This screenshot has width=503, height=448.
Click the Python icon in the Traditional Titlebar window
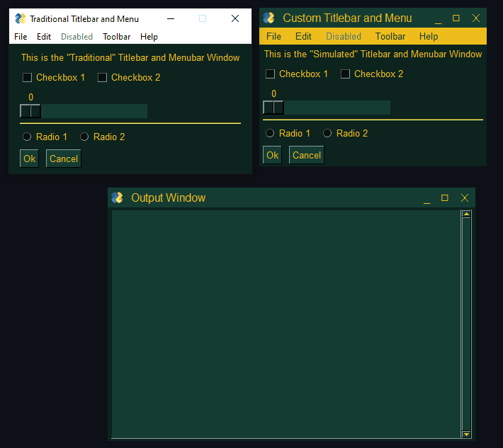21,19
